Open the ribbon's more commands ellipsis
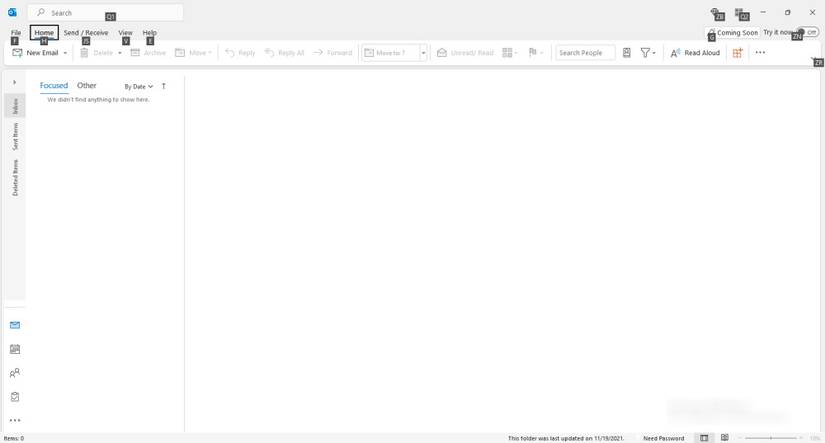 click(x=760, y=53)
